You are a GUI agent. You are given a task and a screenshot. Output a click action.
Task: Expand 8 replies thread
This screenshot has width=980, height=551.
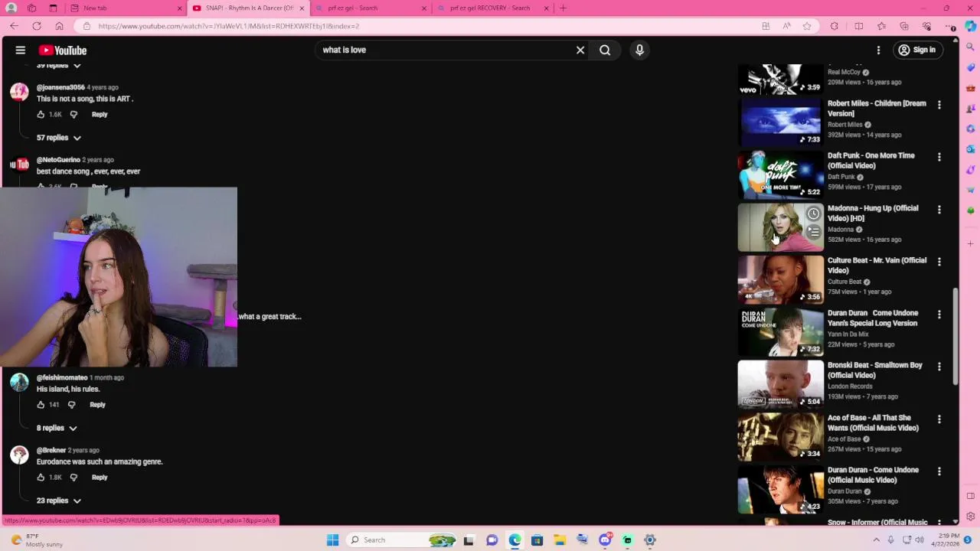click(x=57, y=429)
